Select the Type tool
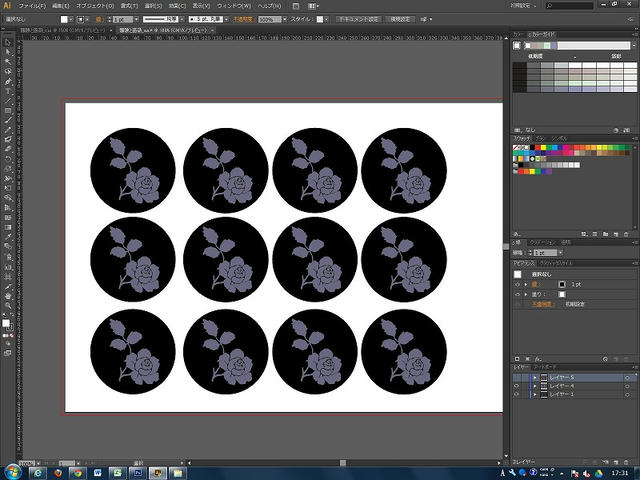 pos(8,91)
